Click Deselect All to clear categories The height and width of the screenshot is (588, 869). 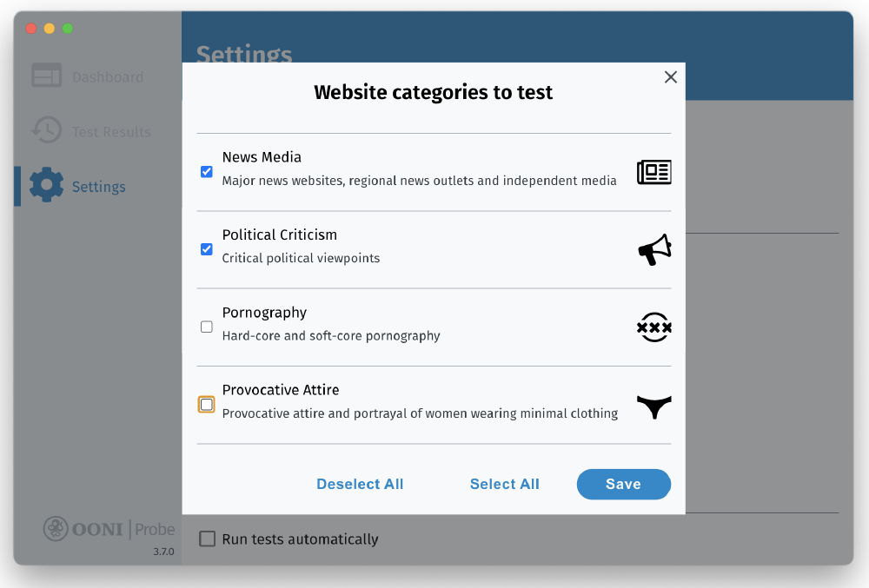360,484
